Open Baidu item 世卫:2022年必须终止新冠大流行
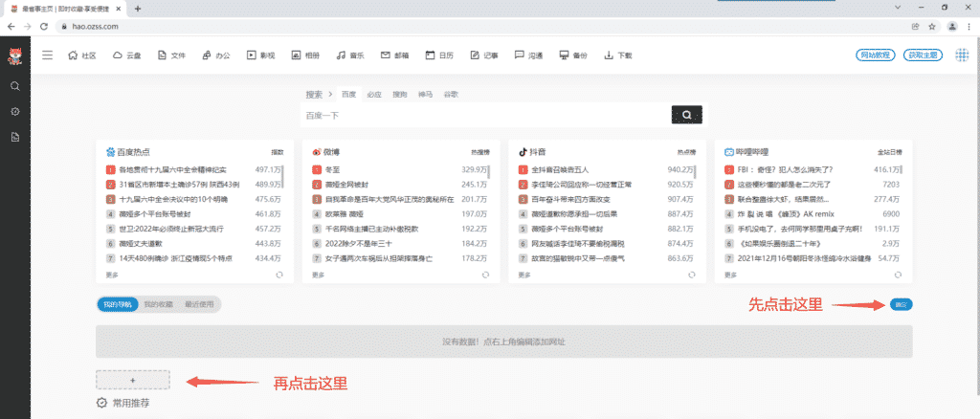This screenshot has width=980, height=419. coord(171,229)
